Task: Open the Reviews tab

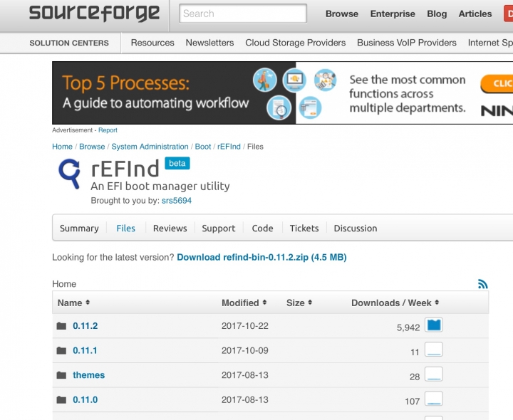Action: (x=170, y=228)
